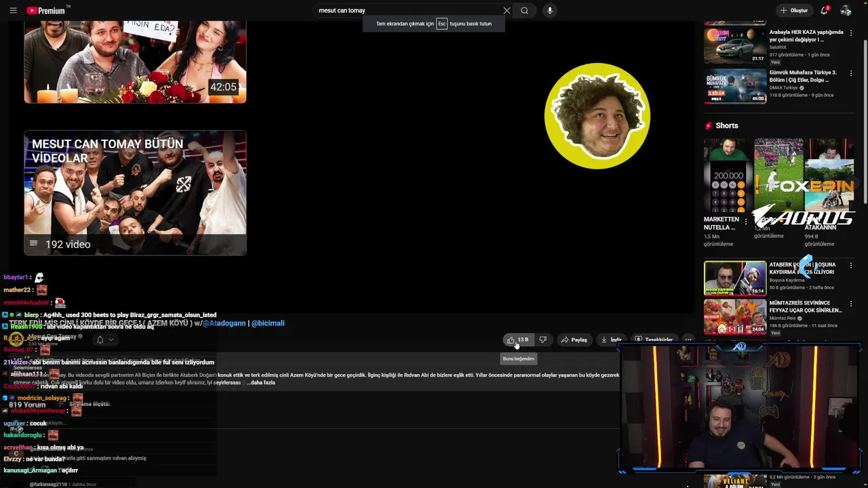This screenshot has width=868, height=488.
Task: Open Arabayla HER KAZA video thumbnail
Action: click(x=735, y=45)
